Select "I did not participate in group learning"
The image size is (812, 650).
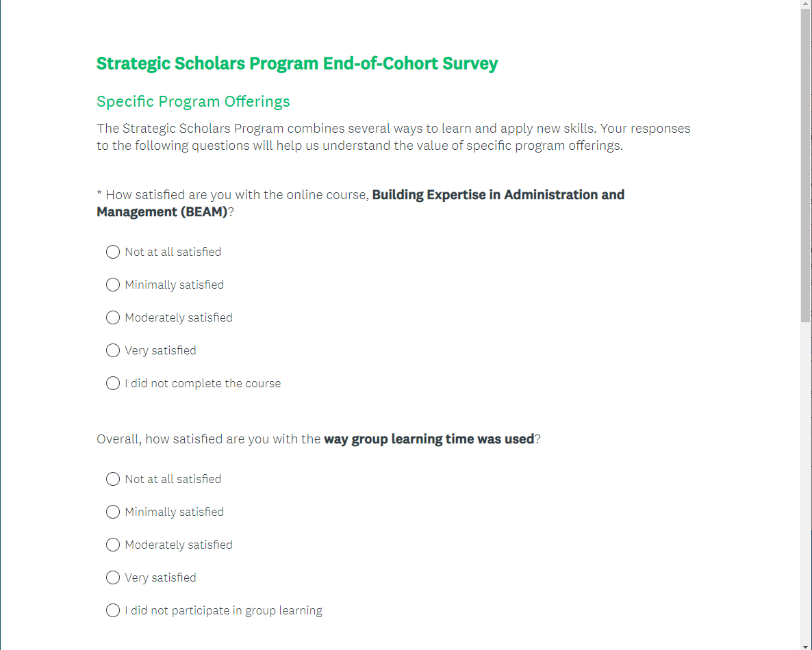113,610
